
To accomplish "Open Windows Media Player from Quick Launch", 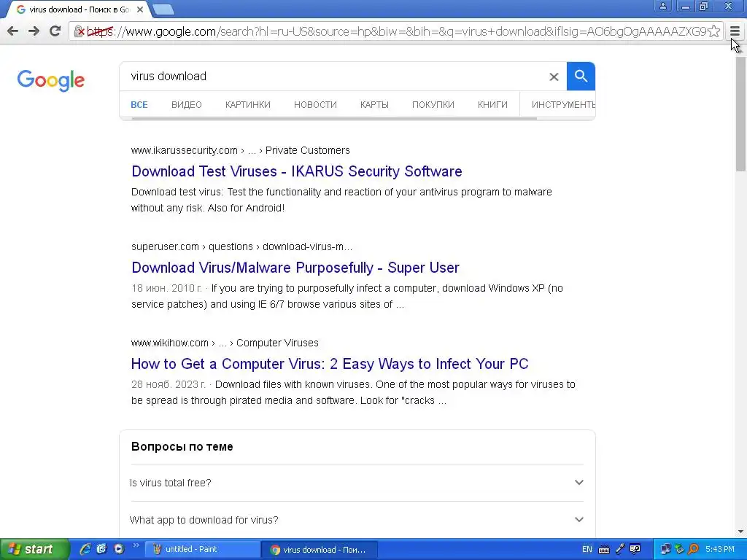I will tap(119, 549).
